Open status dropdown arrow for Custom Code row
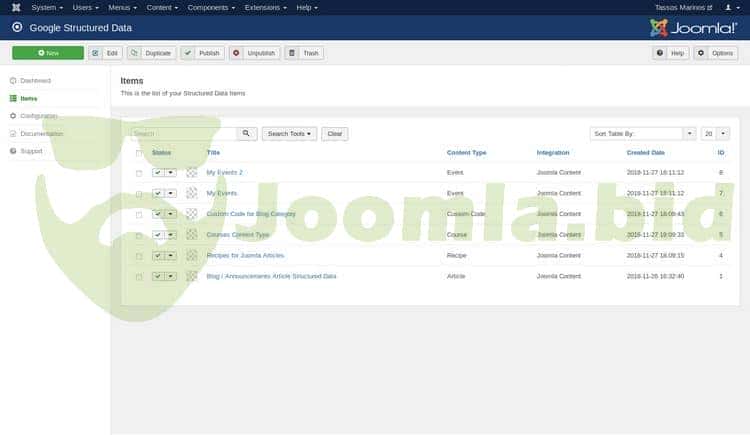This screenshot has width=750, height=435. [x=171, y=213]
